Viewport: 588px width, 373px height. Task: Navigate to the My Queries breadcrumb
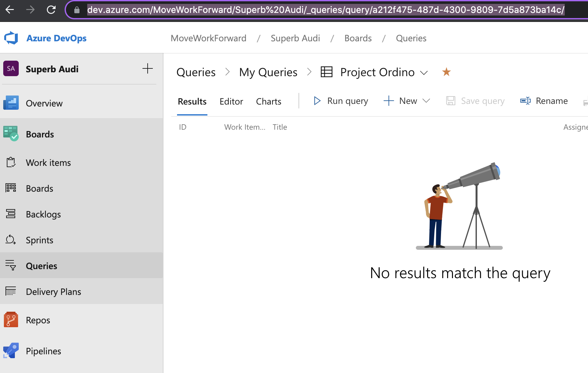(268, 72)
